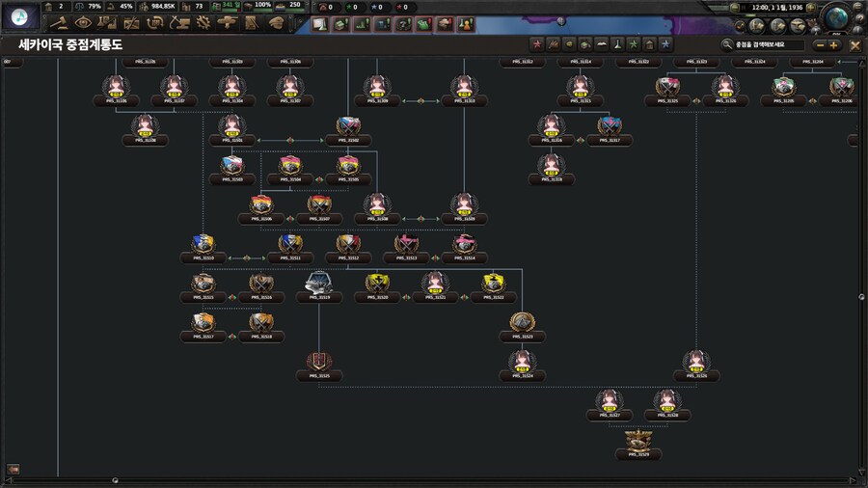868x488 pixels.
Task: Zoom in the focus tree with plus button
Action: [x=833, y=45]
